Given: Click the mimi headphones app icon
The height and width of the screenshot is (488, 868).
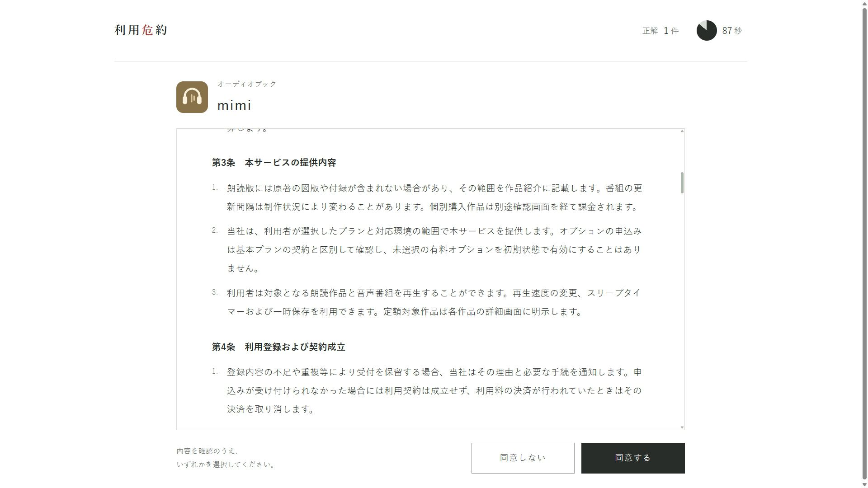Looking at the screenshot, I should 192,97.
